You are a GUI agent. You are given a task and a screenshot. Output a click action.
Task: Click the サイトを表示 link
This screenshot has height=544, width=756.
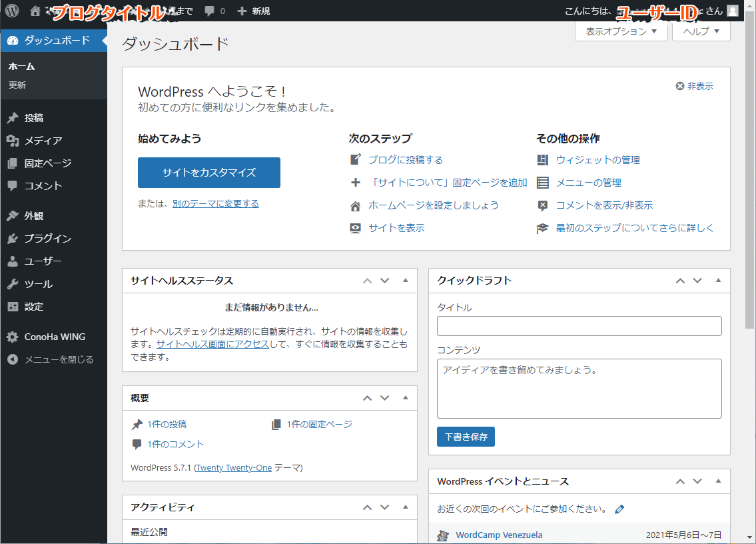pyautogui.click(x=396, y=228)
